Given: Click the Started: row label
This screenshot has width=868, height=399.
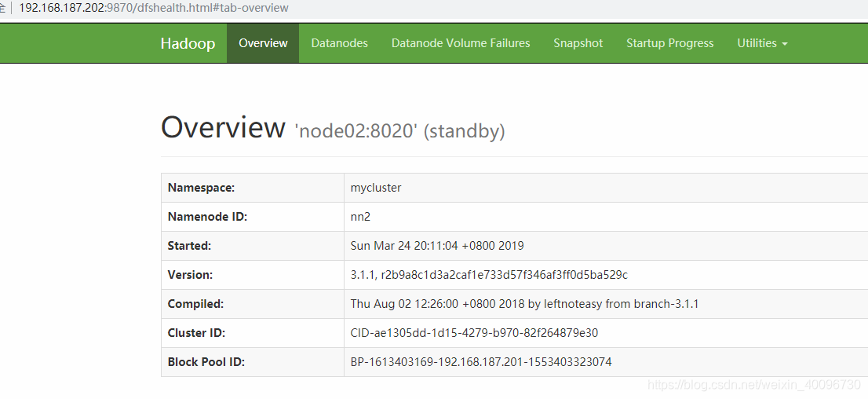Looking at the screenshot, I should pos(189,246).
